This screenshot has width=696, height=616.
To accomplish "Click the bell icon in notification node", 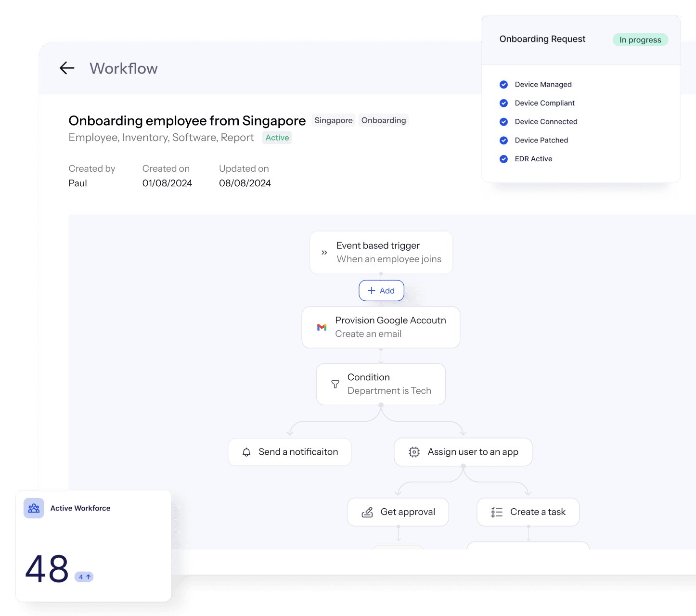I will pyautogui.click(x=246, y=452).
